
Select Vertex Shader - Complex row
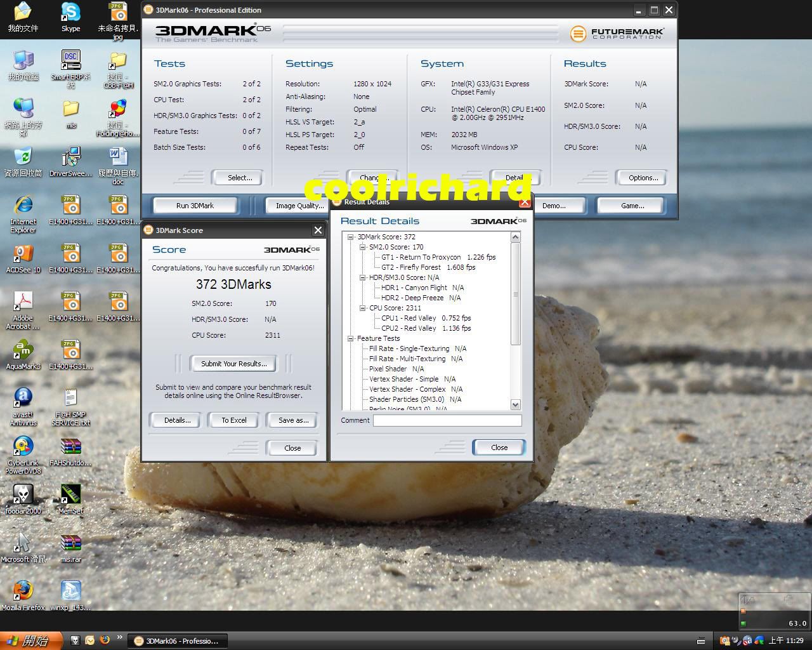416,389
